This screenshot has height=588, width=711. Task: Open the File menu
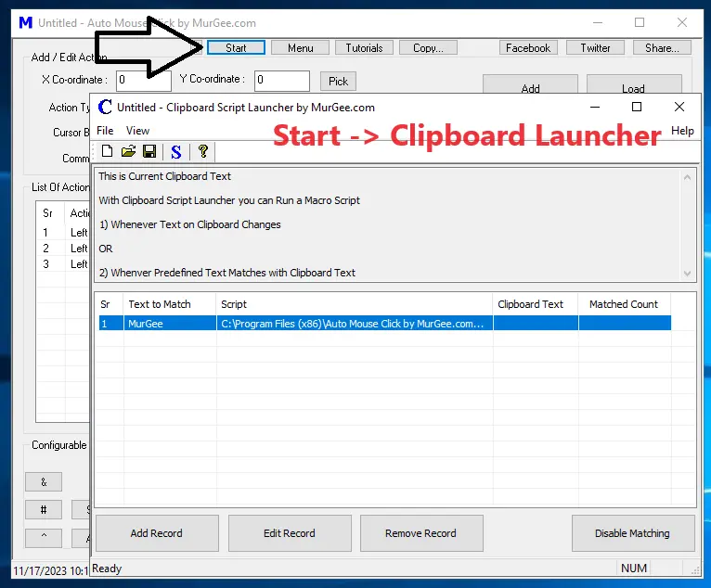pos(105,131)
